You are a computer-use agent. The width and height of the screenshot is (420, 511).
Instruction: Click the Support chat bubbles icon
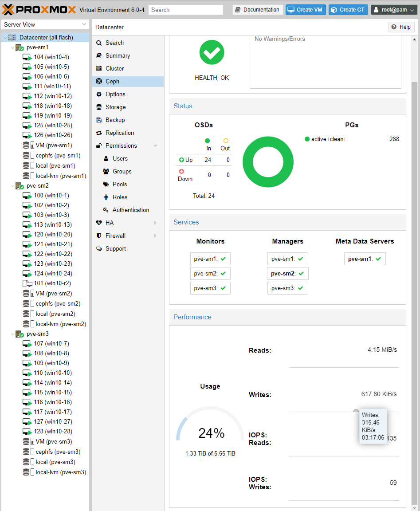point(99,249)
